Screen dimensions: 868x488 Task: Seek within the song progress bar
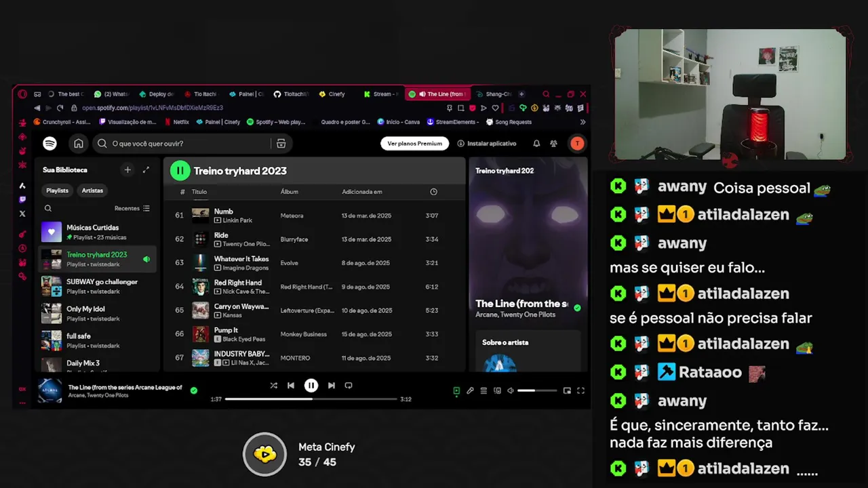click(311, 399)
